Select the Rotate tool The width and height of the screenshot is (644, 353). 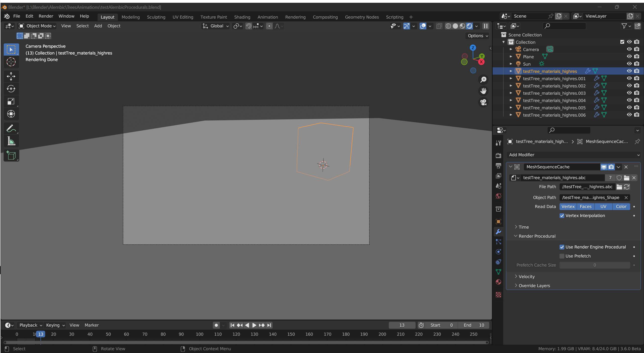tap(11, 89)
